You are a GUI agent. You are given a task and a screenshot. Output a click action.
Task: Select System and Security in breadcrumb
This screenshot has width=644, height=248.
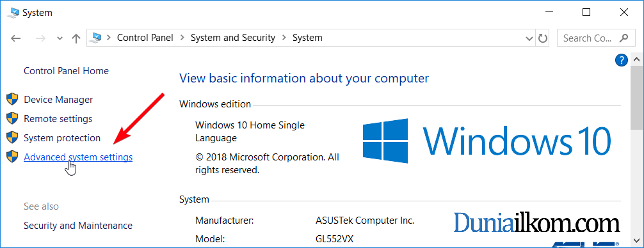pyautogui.click(x=233, y=38)
